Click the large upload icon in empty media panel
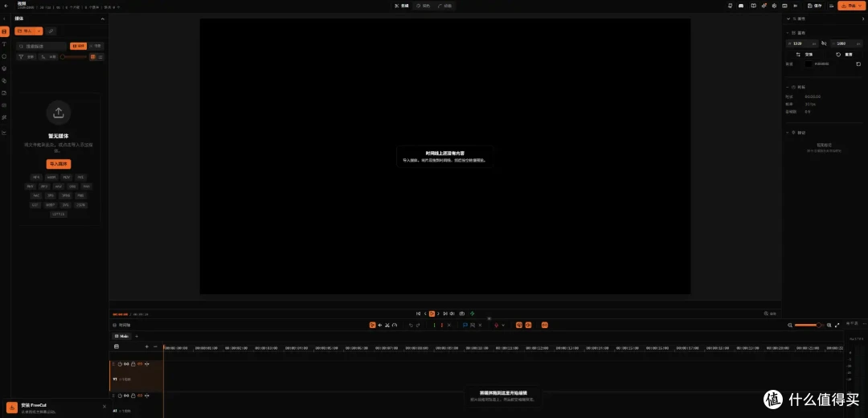 [58, 113]
